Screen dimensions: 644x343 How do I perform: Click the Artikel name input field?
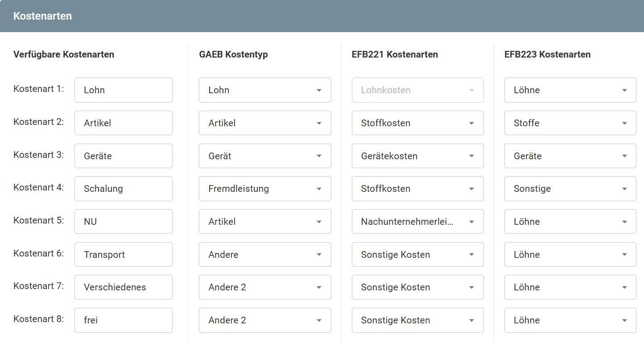(123, 123)
